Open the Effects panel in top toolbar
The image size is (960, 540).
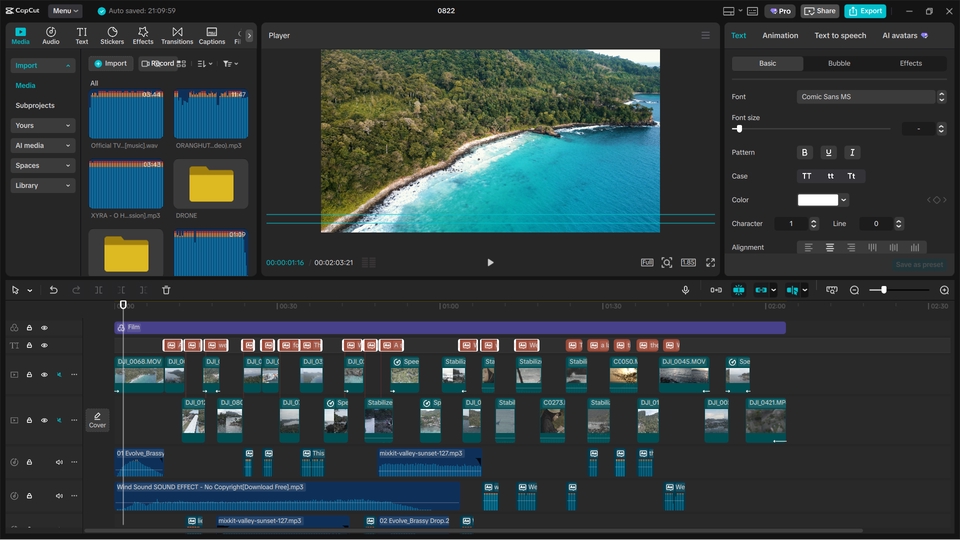click(x=143, y=36)
